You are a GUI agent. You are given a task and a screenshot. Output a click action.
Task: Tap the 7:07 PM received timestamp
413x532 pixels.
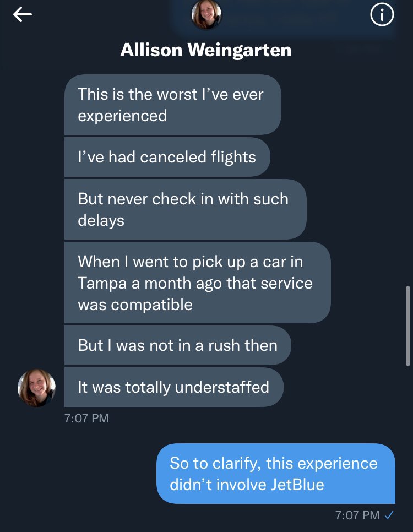click(x=86, y=418)
